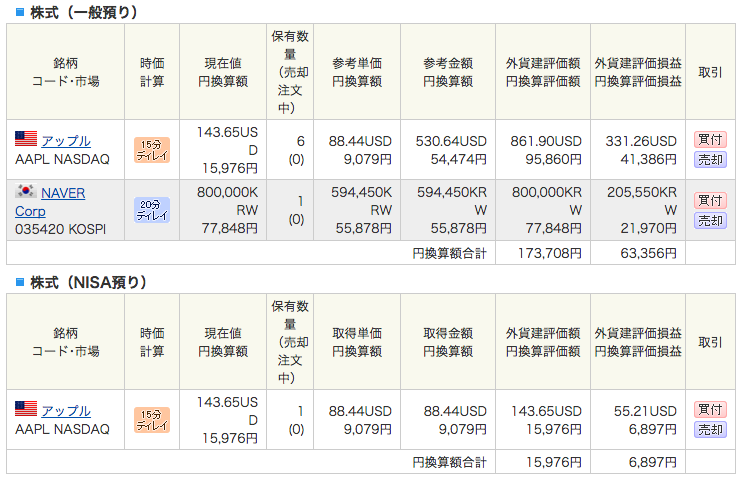Viewport: 749px width, 488px height.
Task: Click the 143.65USD valuation in the NISA table
Action: (546, 411)
